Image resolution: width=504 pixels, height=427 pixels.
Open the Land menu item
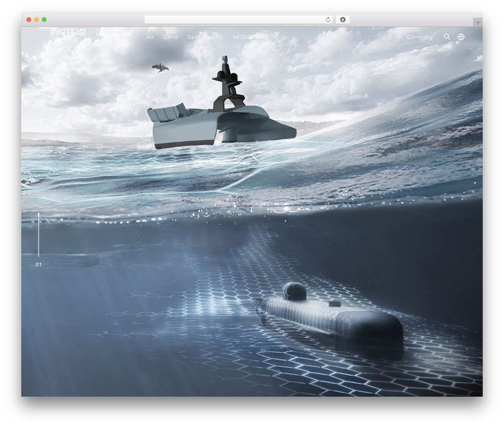(171, 37)
